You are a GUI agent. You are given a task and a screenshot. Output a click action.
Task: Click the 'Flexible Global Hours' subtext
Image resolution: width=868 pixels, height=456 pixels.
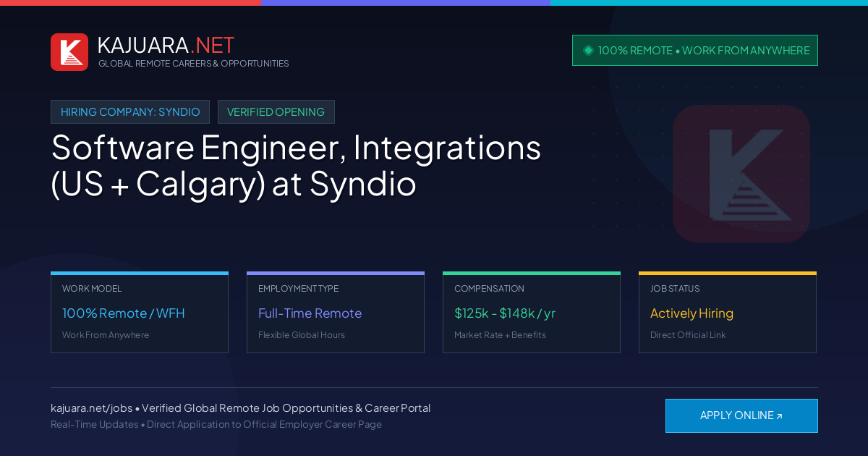click(x=302, y=335)
